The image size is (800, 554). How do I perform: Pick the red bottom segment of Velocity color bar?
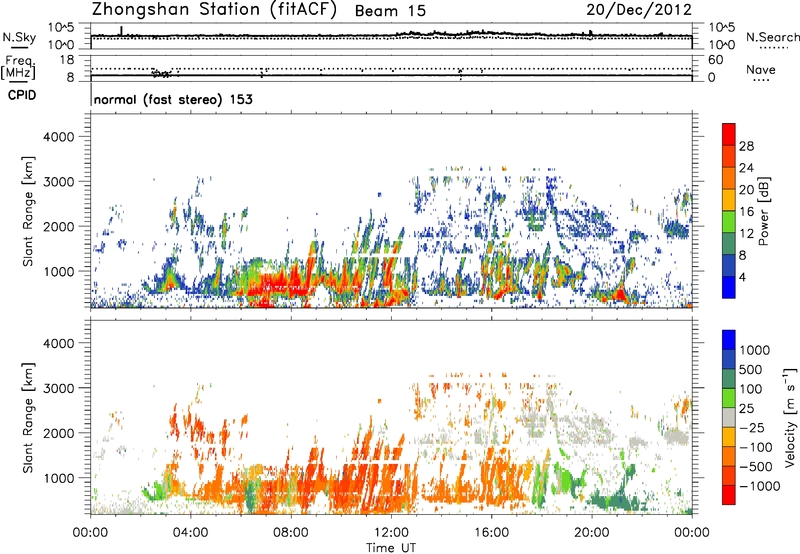coord(729,495)
